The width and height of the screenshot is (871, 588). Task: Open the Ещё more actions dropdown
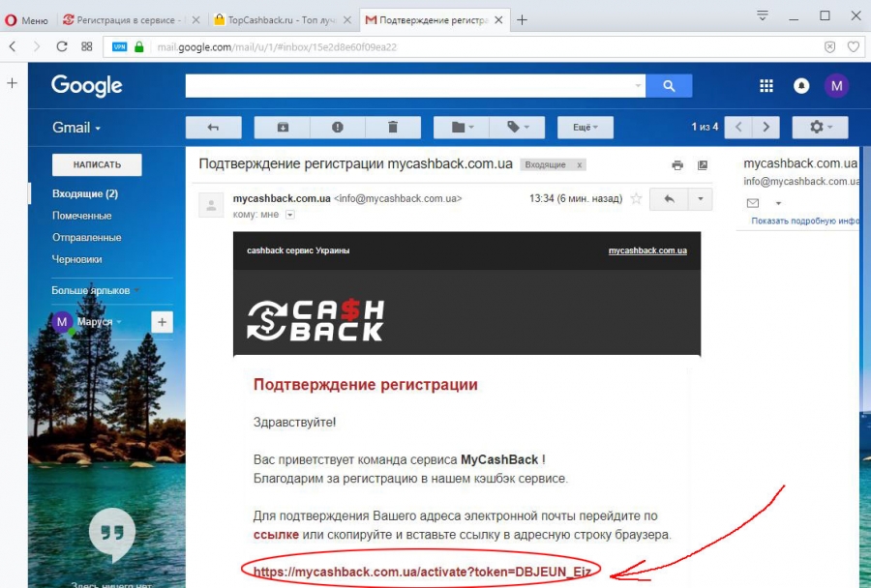tap(586, 127)
